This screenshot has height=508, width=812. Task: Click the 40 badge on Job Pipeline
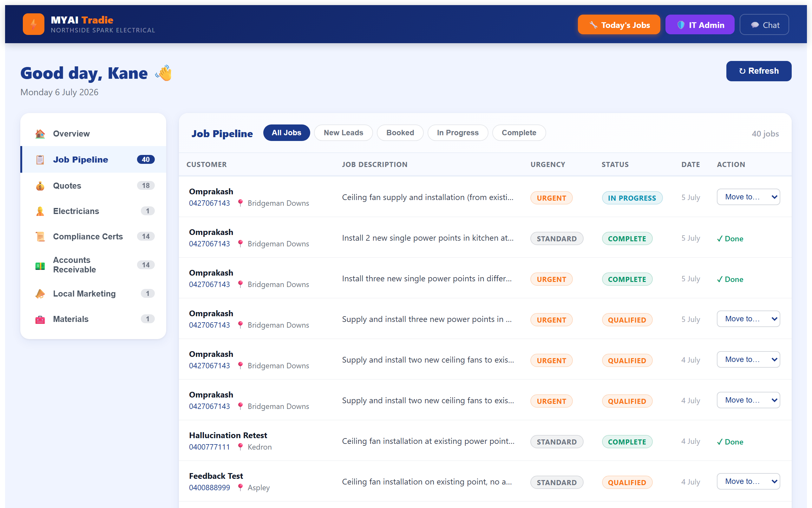146,160
